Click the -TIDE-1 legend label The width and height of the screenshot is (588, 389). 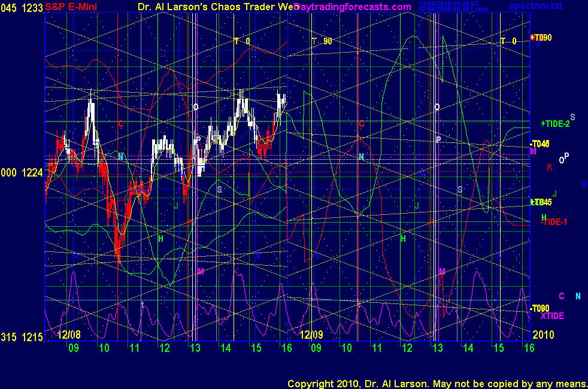coord(554,222)
